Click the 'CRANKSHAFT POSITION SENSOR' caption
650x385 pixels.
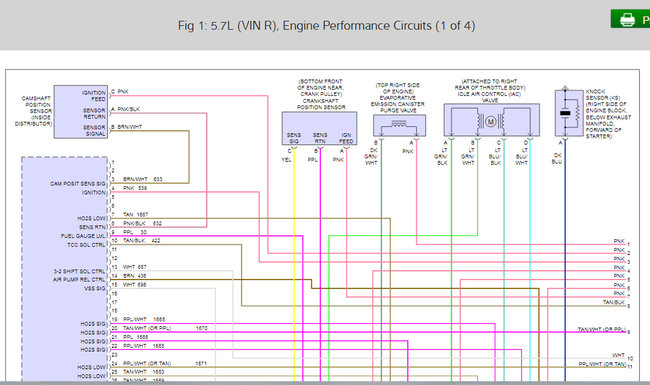click(321, 104)
